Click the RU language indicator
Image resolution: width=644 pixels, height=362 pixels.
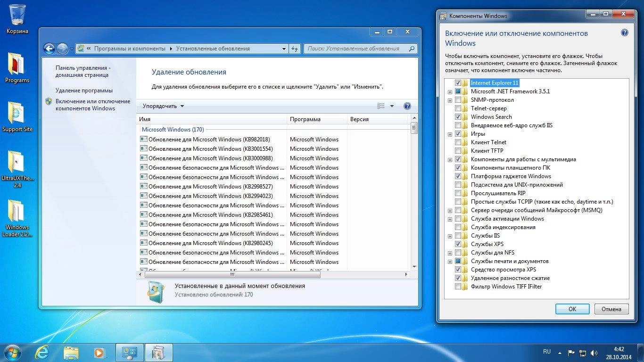(x=547, y=352)
